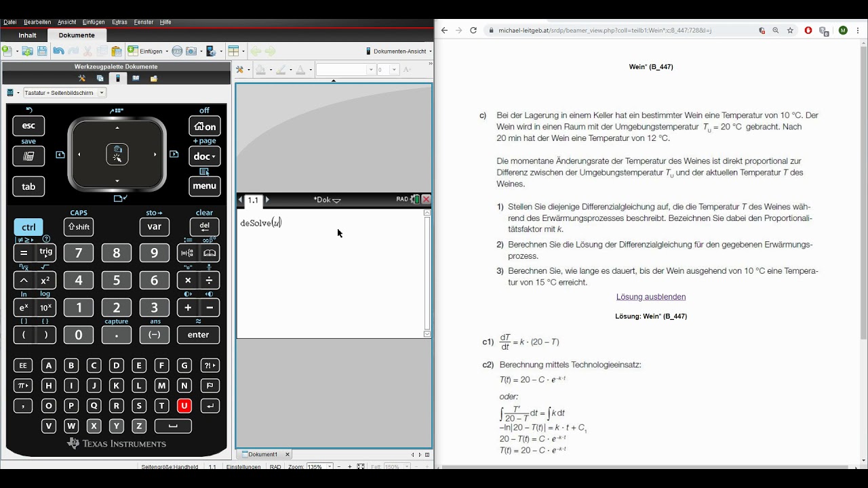Open the Dokumenten-Ansicht dropdown
Screen dimensions: 868x488
point(399,51)
